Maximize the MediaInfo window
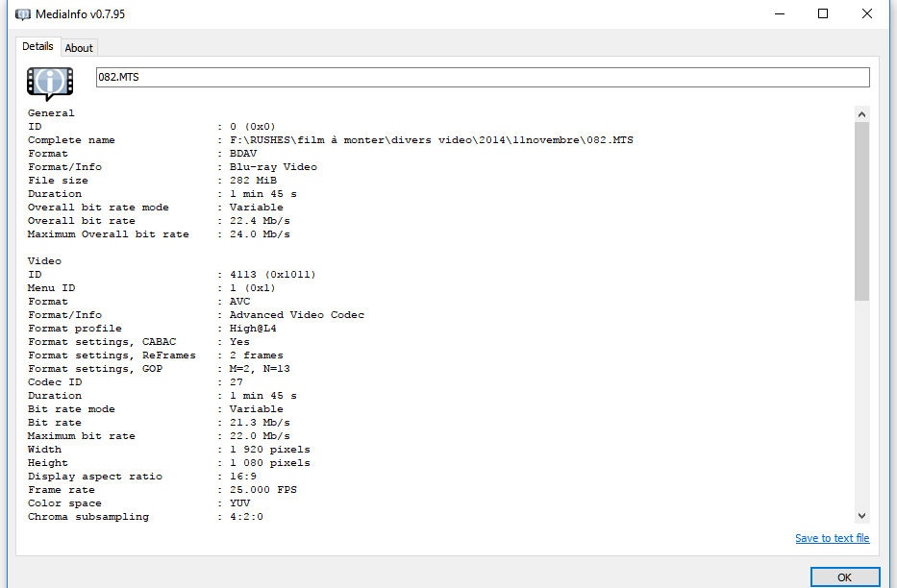Screen dimensions: 897x588 click(823, 13)
